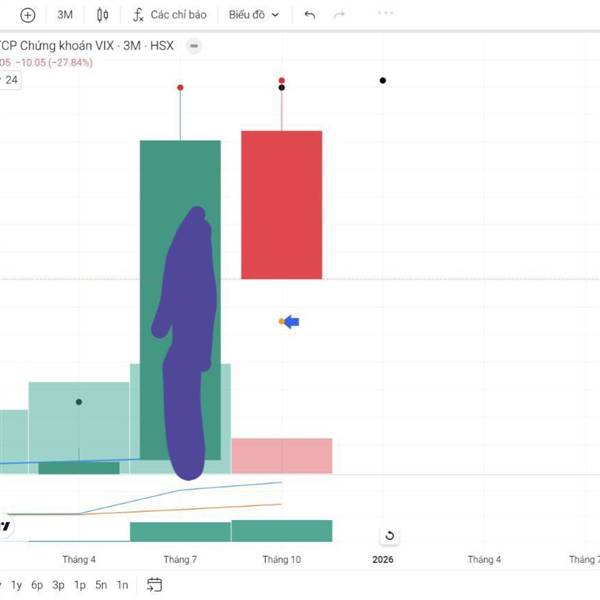This screenshot has width=600, height=600.
Task: Select the green Tháng 10 indicator pane bar
Action: coord(282,531)
